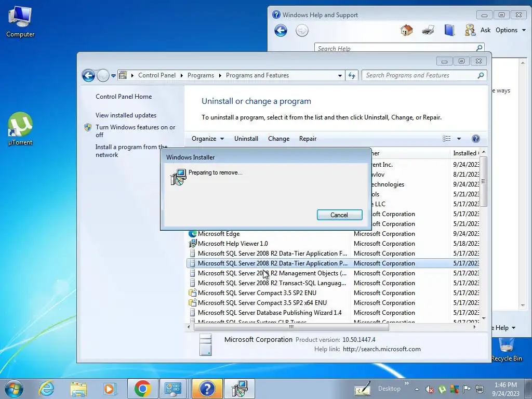Focus the Search Programs and Features field
This screenshot has width=532, height=399.
point(421,75)
